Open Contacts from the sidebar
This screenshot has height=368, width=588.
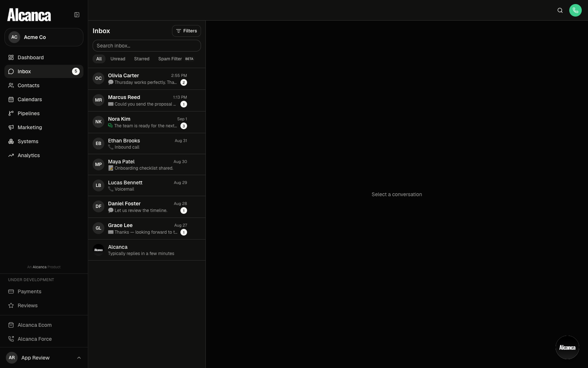44,85
